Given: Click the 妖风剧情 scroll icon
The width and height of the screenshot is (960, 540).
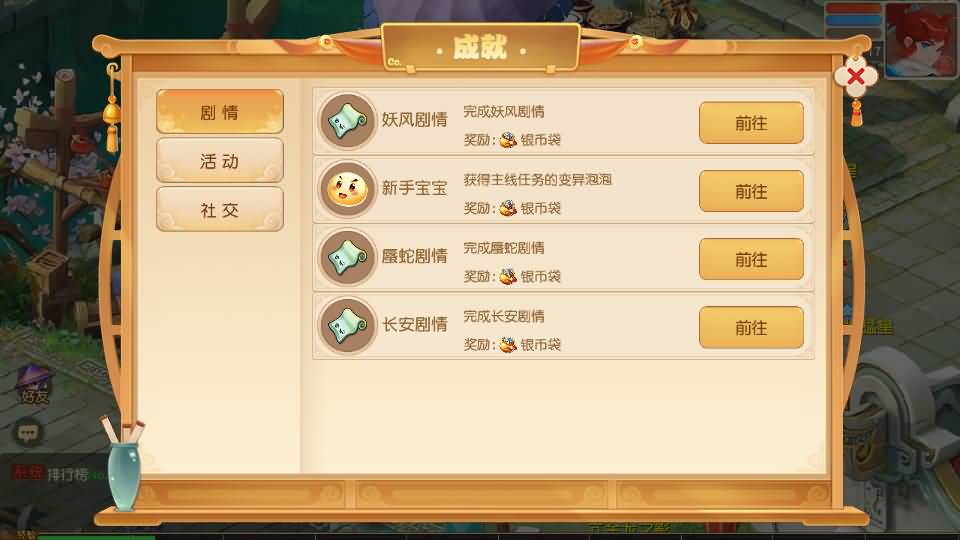Looking at the screenshot, I should pos(347,121).
